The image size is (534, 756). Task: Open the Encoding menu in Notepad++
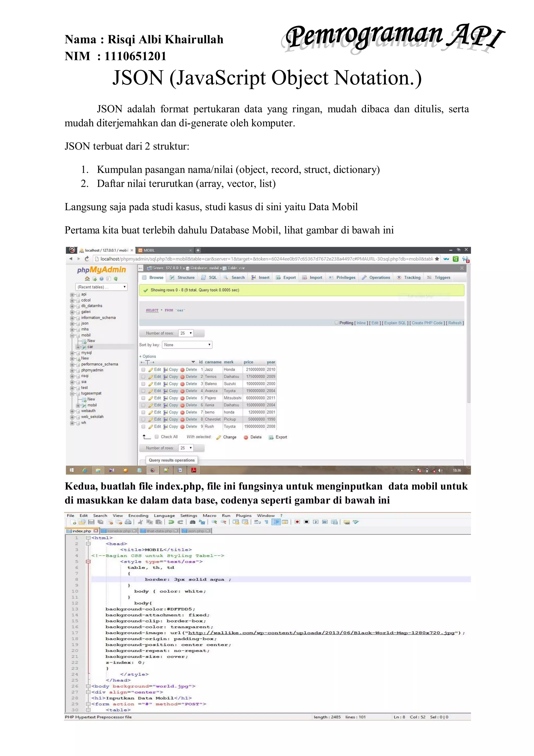coord(138,516)
